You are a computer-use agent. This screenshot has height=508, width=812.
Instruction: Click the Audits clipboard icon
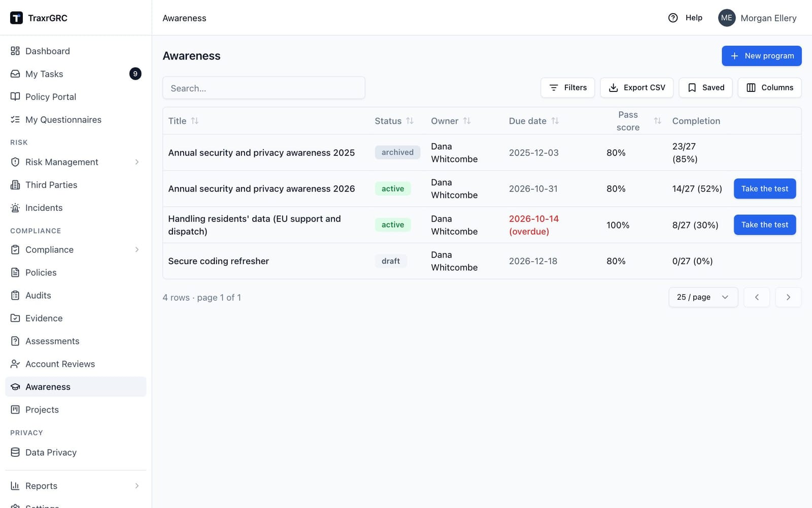pos(15,295)
